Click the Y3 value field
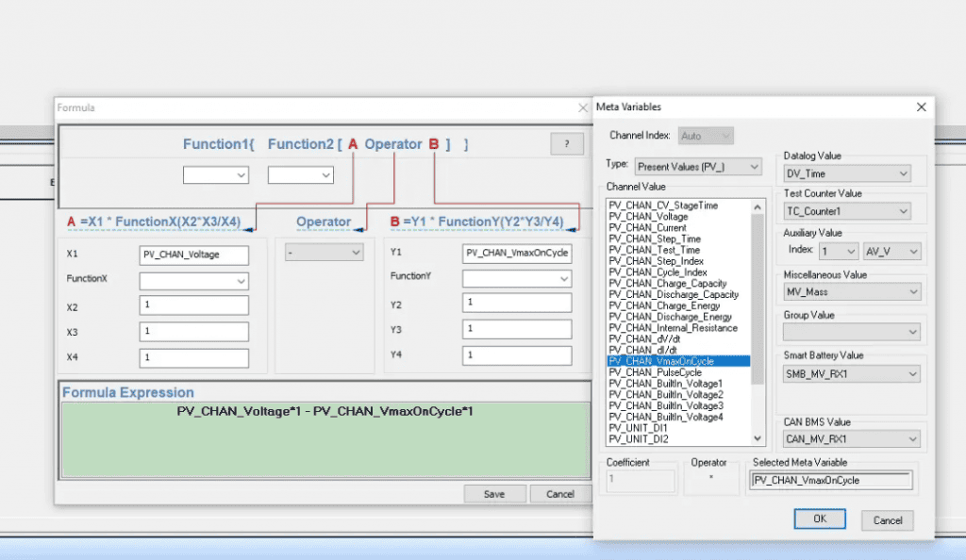The width and height of the screenshot is (966, 560). click(517, 329)
